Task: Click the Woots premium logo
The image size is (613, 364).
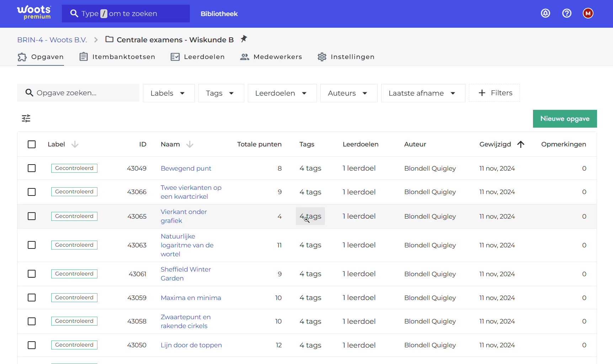Action: click(x=34, y=13)
